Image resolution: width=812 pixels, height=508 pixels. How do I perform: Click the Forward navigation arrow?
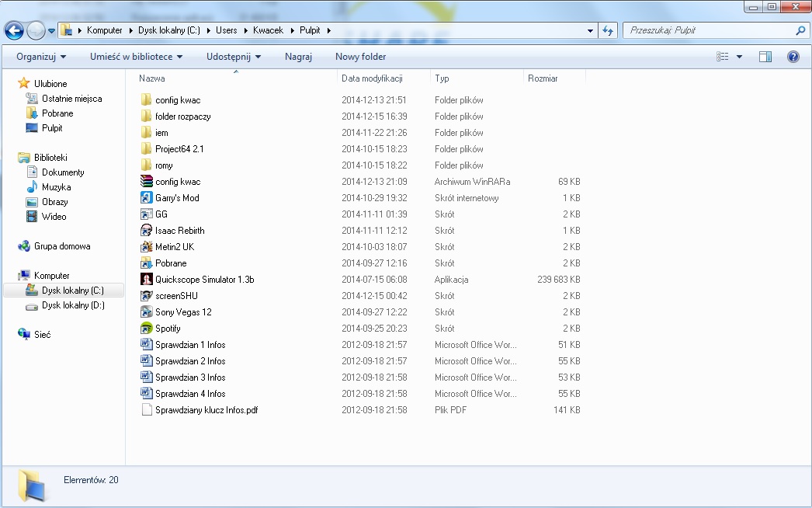point(36,30)
